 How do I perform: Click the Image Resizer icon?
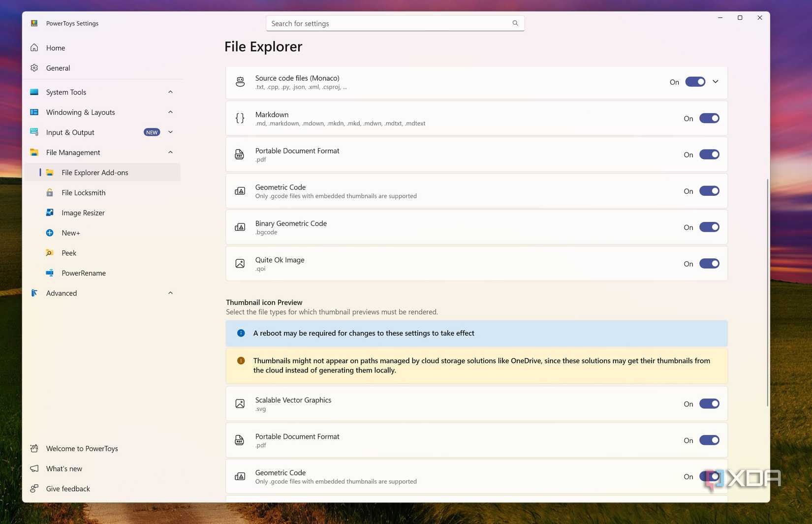50,213
